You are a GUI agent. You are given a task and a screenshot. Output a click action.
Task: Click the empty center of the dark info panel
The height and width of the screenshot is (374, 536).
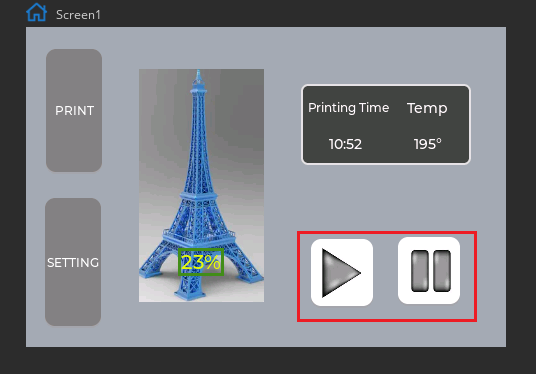click(386, 126)
